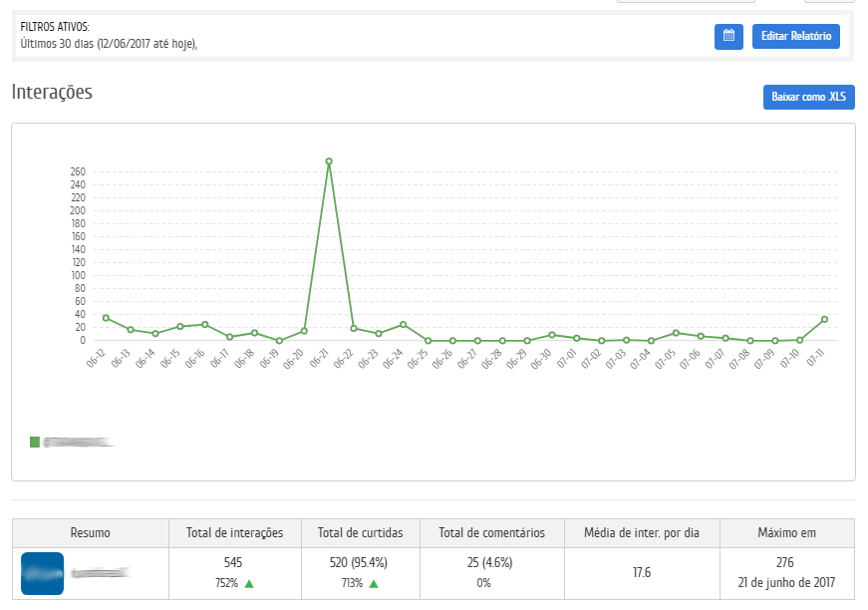
Task: Sort by Total de interações column header
Action: pos(235,533)
